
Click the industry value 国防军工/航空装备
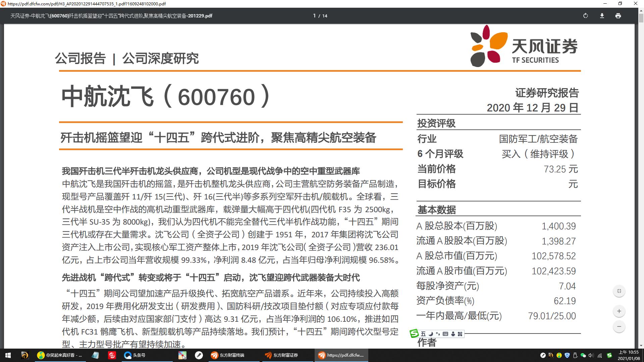point(538,139)
